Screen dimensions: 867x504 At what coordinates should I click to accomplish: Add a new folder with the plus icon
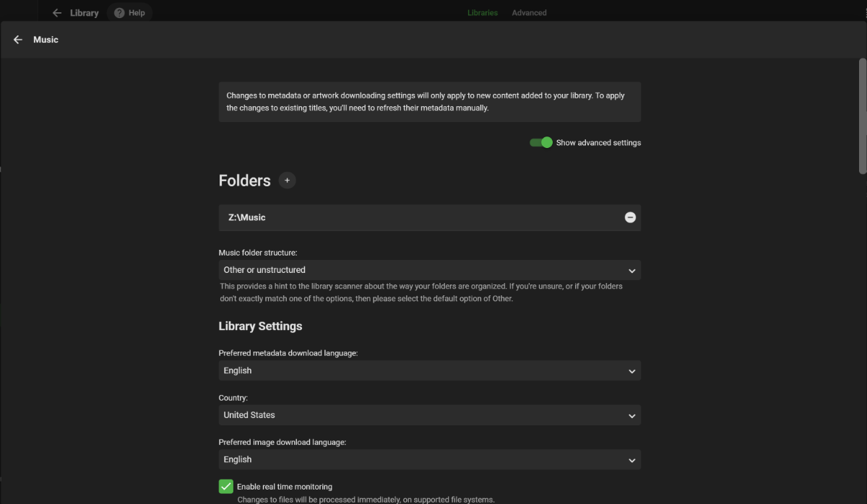287,181
